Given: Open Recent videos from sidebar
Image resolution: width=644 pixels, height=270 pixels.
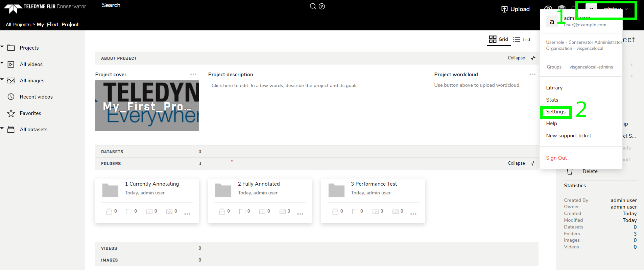Looking at the screenshot, I should 36,97.
